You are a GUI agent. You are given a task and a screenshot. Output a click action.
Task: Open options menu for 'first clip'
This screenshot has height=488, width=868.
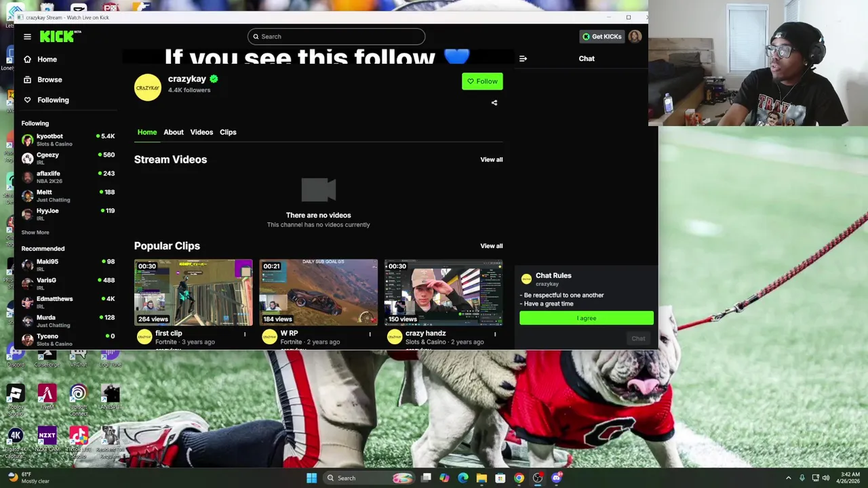click(x=245, y=334)
